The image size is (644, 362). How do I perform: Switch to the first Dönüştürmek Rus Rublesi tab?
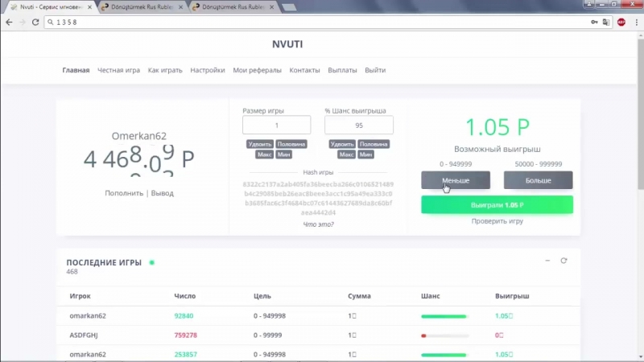[142, 7]
